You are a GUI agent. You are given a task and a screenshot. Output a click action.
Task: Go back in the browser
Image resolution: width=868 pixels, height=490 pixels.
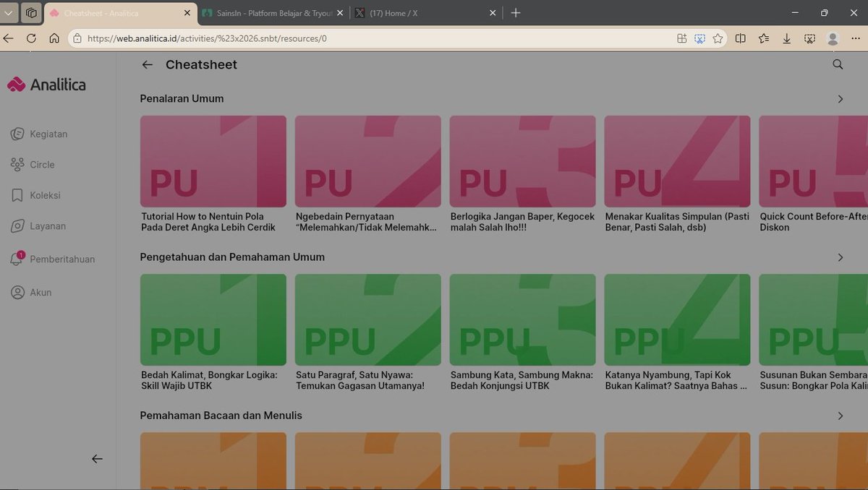tap(8, 38)
